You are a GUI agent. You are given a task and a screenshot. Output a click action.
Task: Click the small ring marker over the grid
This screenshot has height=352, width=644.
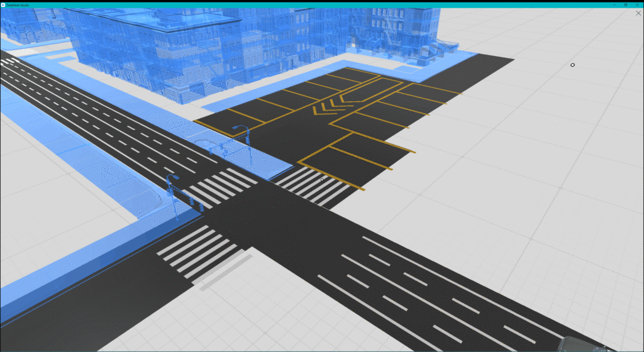(572, 65)
